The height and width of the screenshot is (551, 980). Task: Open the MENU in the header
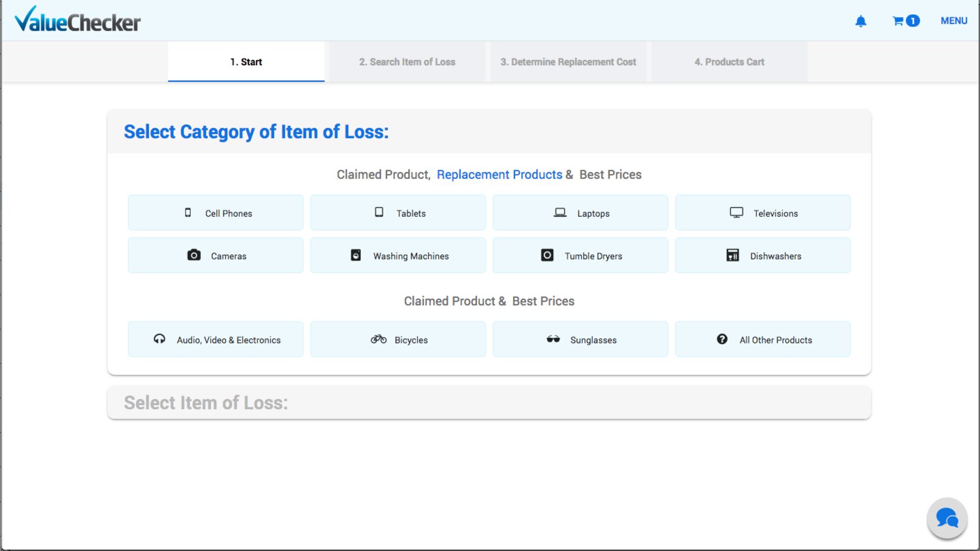(954, 21)
